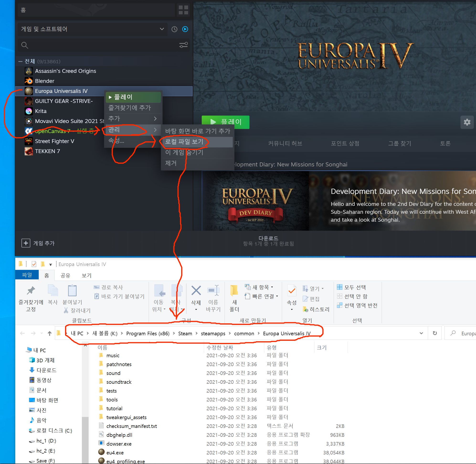Click Explorer search box
This screenshot has height=464, width=476.
[460, 333]
